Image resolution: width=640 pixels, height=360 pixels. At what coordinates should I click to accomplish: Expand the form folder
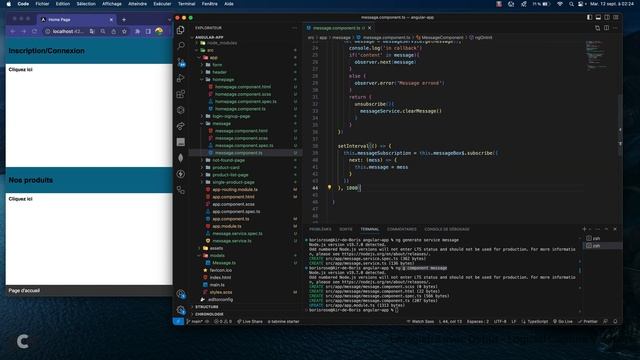pos(217,65)
